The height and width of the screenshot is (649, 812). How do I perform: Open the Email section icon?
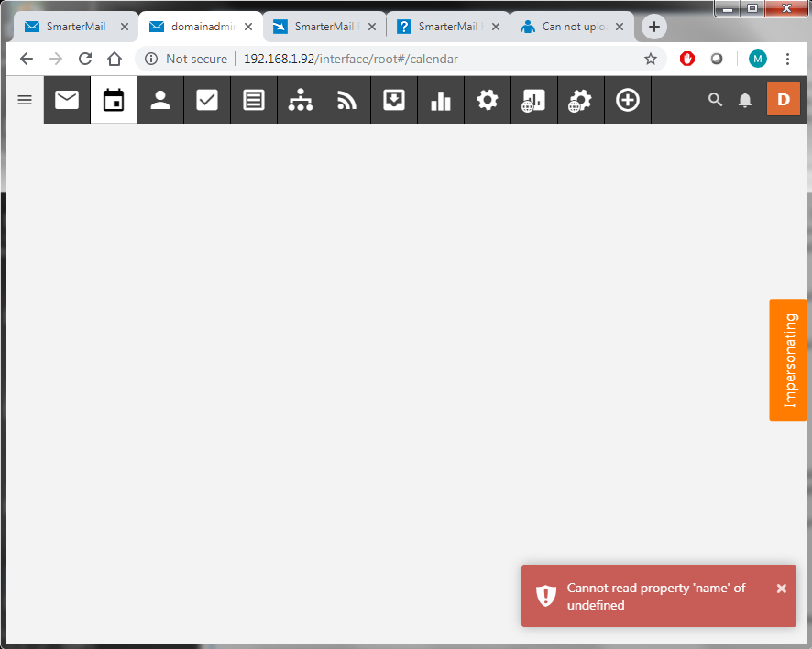click(x=67, y=100)
